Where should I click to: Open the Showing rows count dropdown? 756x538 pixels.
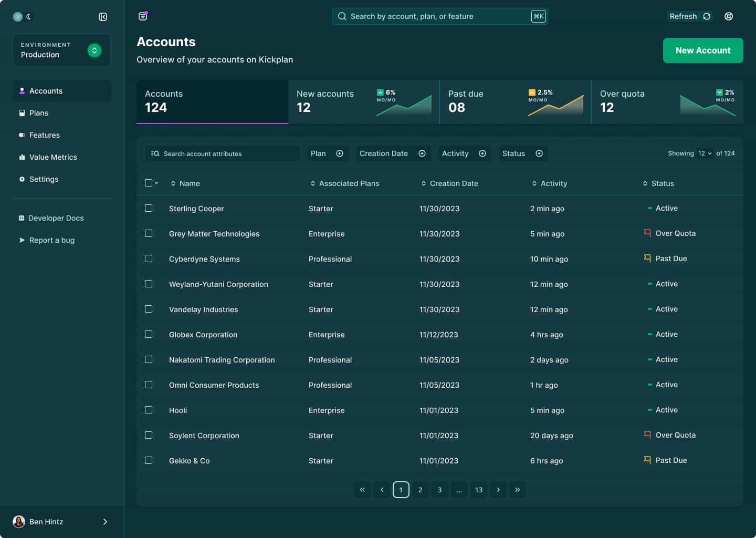[703, 153]
